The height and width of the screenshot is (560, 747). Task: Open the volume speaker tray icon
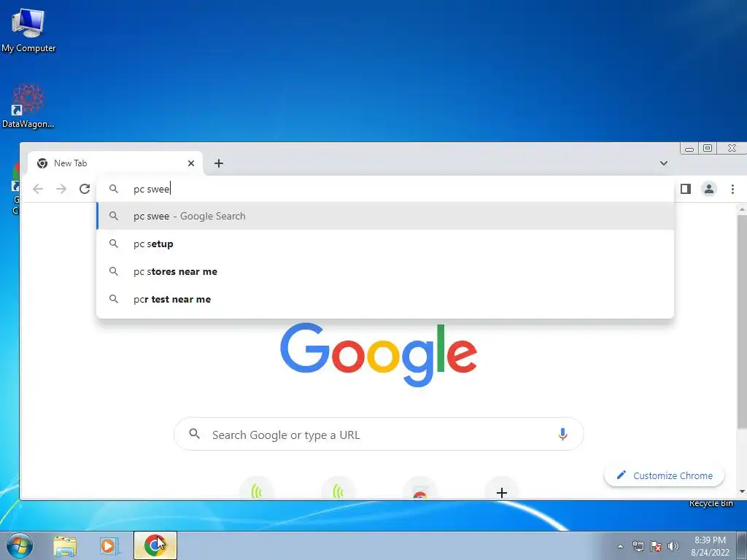click(673, 546)
